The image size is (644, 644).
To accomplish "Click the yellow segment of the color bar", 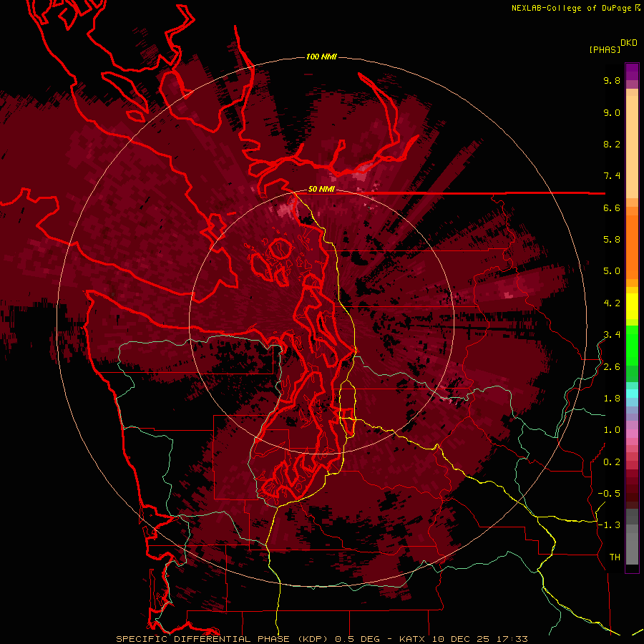I will coord(632,306).
